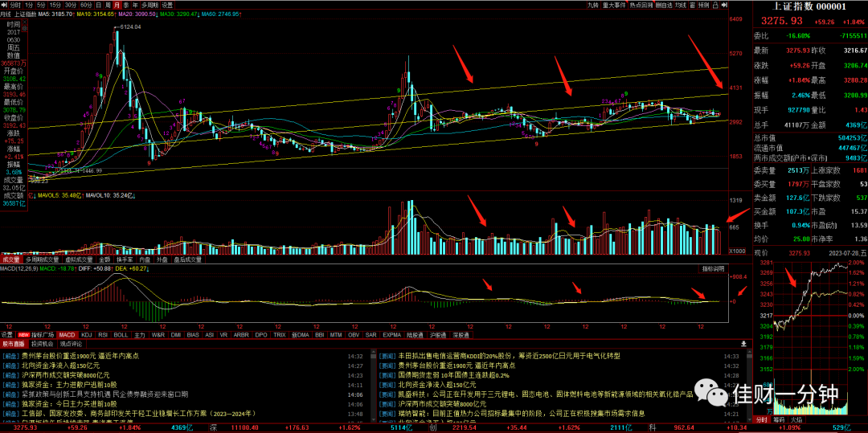Open news 北向资金净流入超150亿元 at 14:27
The image size is (868, 433).
[61, 366]
